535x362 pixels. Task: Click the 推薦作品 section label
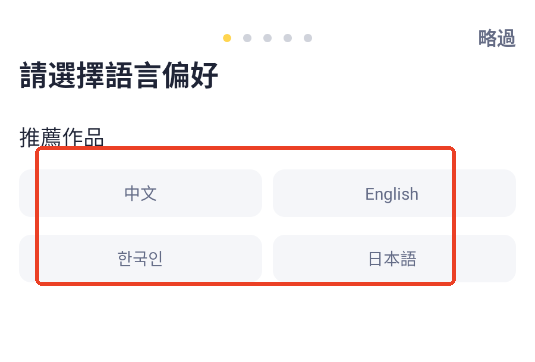point(62,137)
